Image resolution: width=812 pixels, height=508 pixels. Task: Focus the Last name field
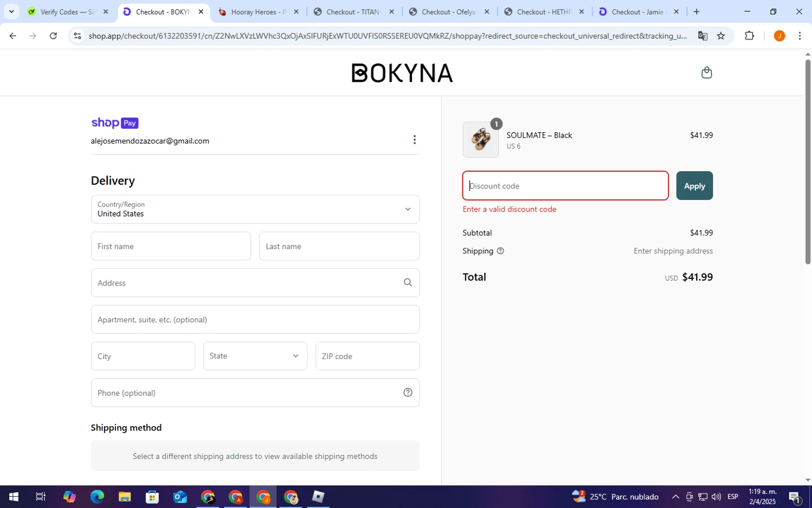pyautogui.click(x=339, y=246)
